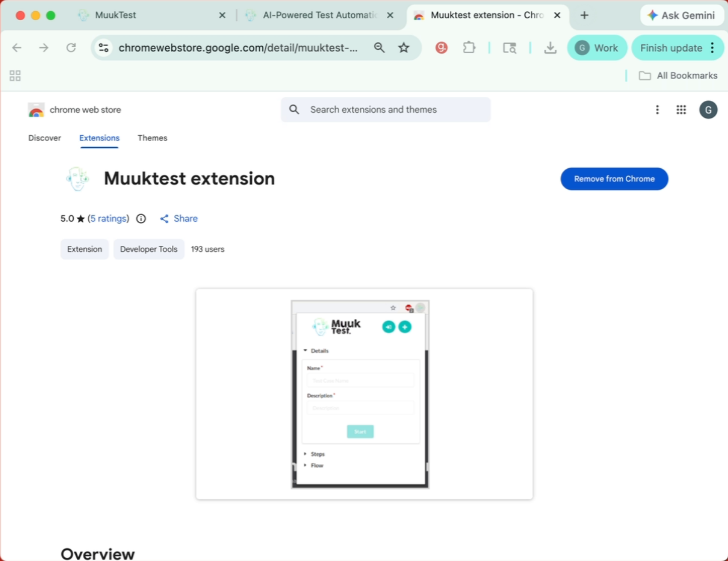Click the Muuktest extension title text
728x561 pixels.
190,179
